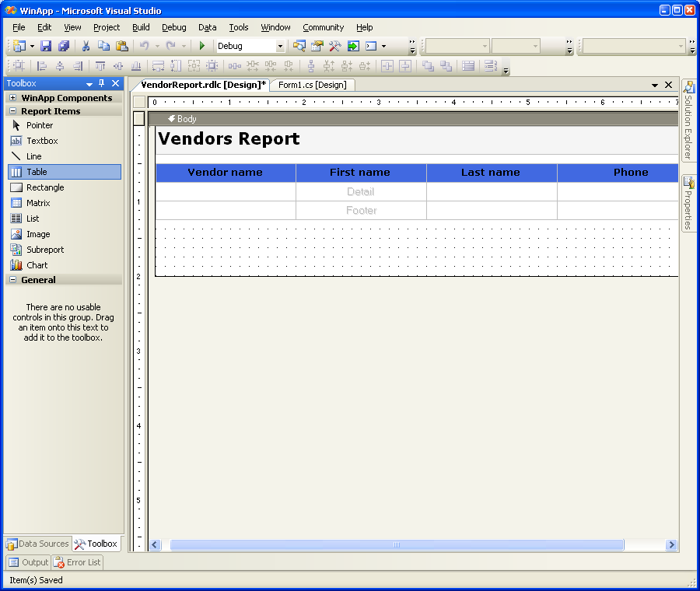Switch to the Form1.cs [Design] tab
Image resolution: width=700 pixels, height=591 pixels.
coord(312,85)
